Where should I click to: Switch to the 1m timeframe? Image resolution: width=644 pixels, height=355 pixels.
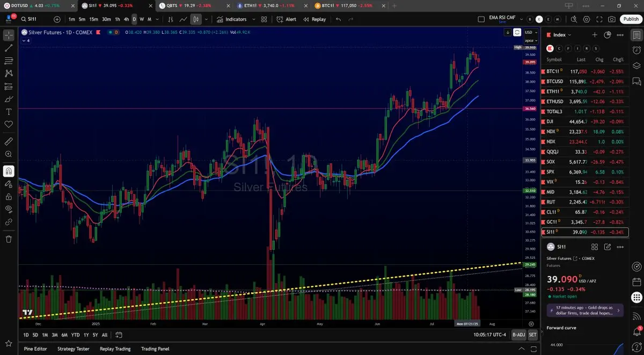pyautogui.click(x=72, y=19)
